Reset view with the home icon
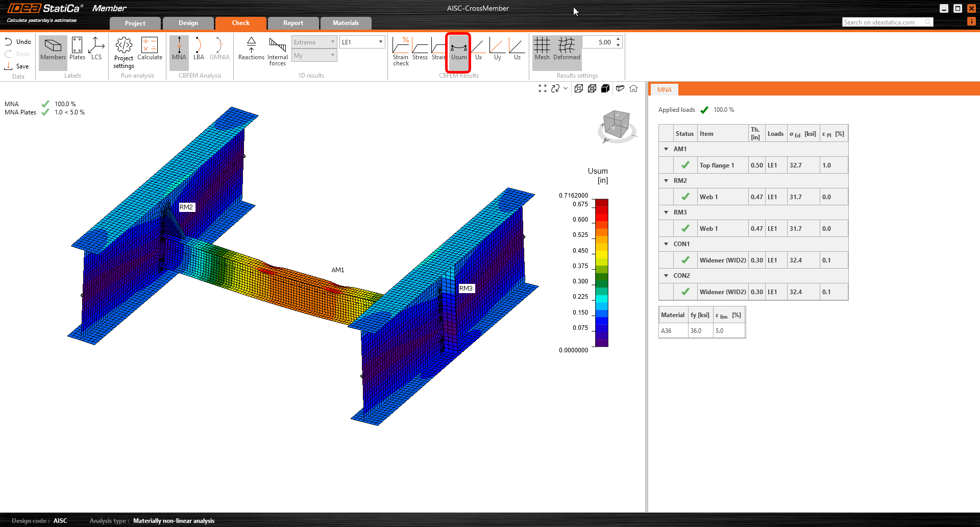The image size is (980, 527). (633, 88)
